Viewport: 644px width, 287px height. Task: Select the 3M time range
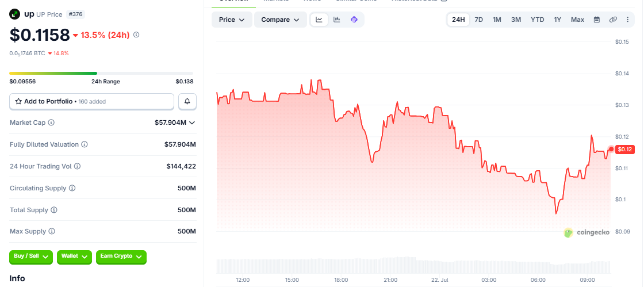[x=516, y=20]
